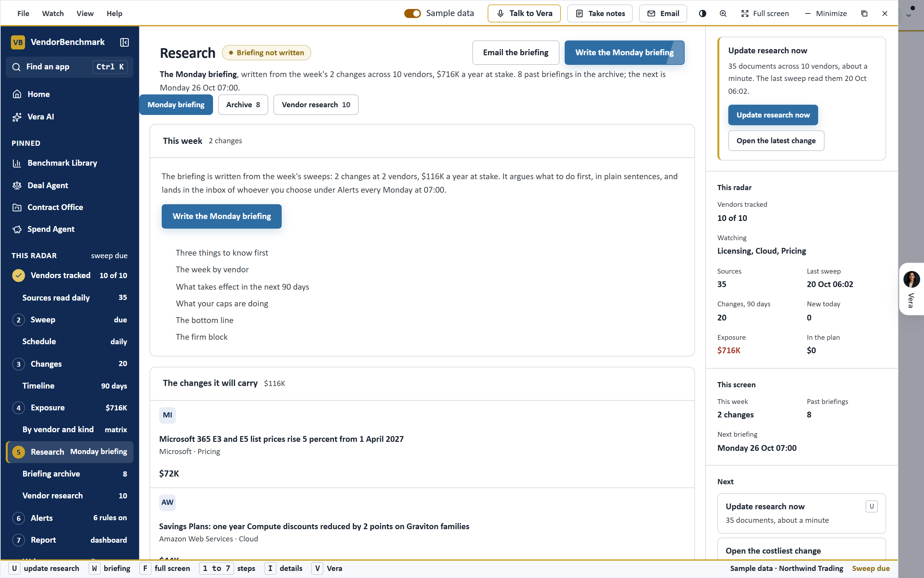924x578 pixels.
Task: Switch to the Vendor research 10 tab
Action: (x=316, y=105)
